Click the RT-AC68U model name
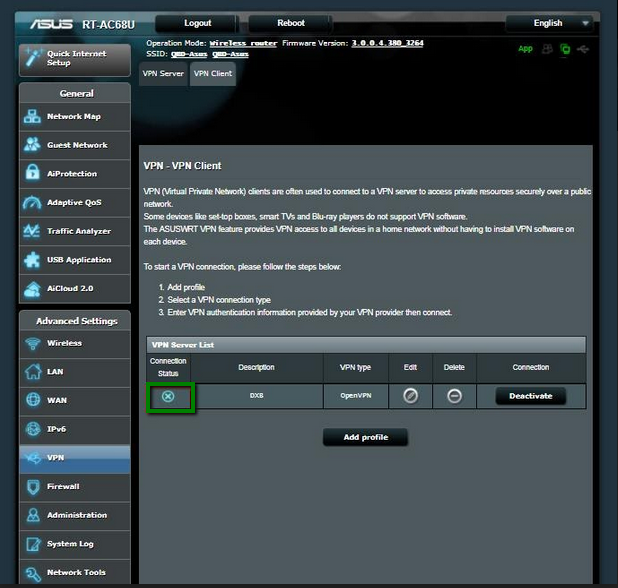 (x=108, y=25)
